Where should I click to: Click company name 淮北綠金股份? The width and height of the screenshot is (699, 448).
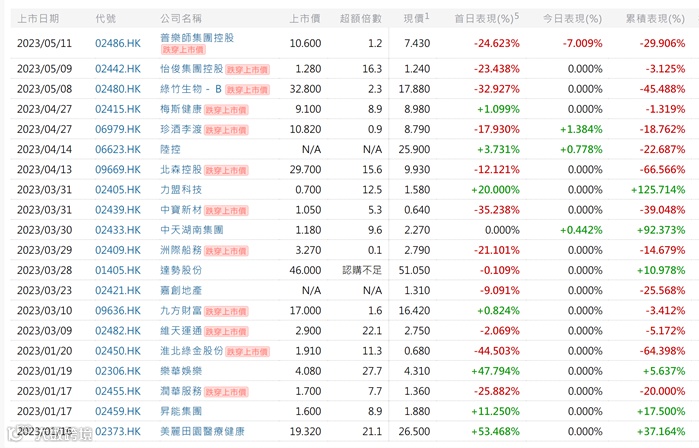(192, 351)
